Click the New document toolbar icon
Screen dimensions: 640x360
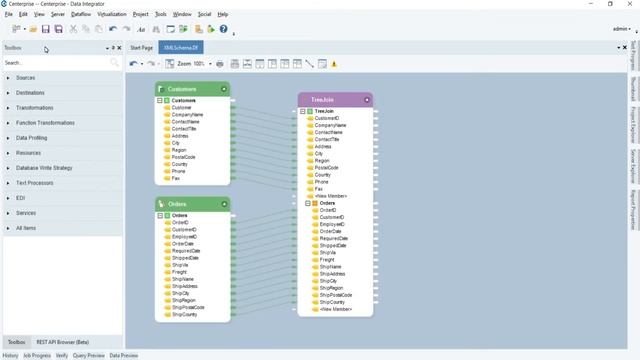click(x=16, y=29)
